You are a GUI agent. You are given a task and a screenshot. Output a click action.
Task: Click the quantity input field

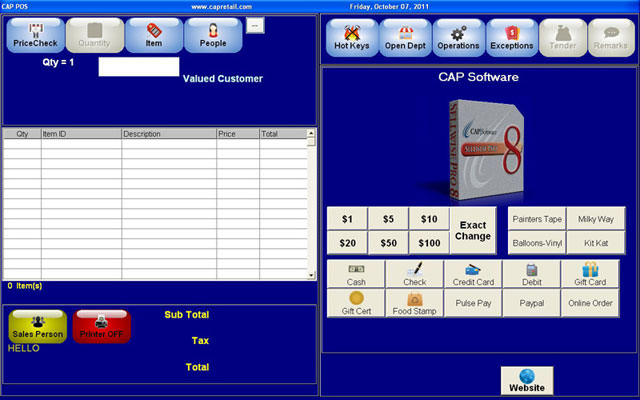pos(138,66)
